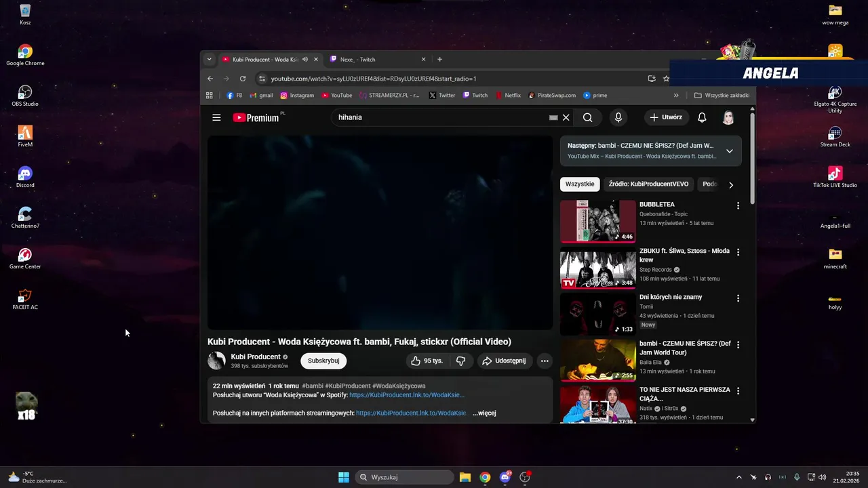Screen dimensions: 868x488
Task: Click the install/cast icon in address bar
Action: 652,79
